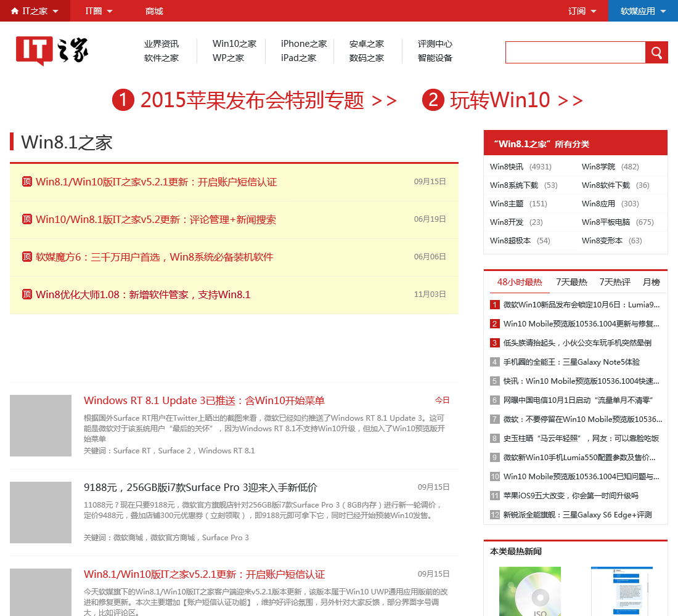Screen dimensions: 678x616
Task: Open 低头族请抬起头 hot news item
Action: pyautogui.click(x=578, y=342)
